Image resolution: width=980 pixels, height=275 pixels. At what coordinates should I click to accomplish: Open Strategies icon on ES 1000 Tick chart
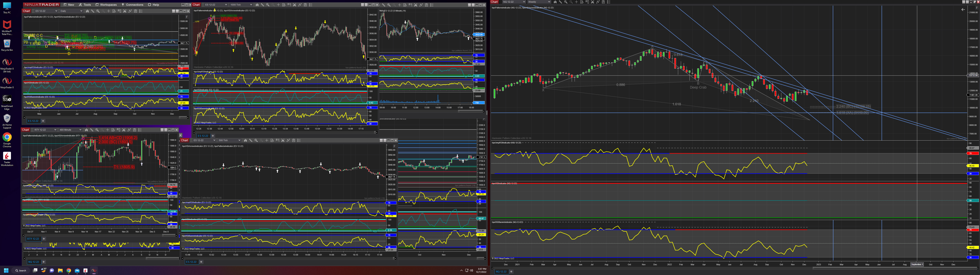(305, 5)
